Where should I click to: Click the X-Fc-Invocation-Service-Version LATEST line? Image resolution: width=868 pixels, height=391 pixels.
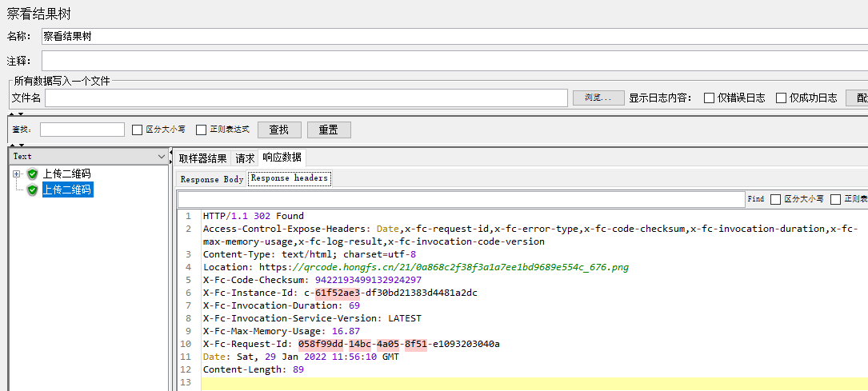pyautogui.click(x=312, y=318)
